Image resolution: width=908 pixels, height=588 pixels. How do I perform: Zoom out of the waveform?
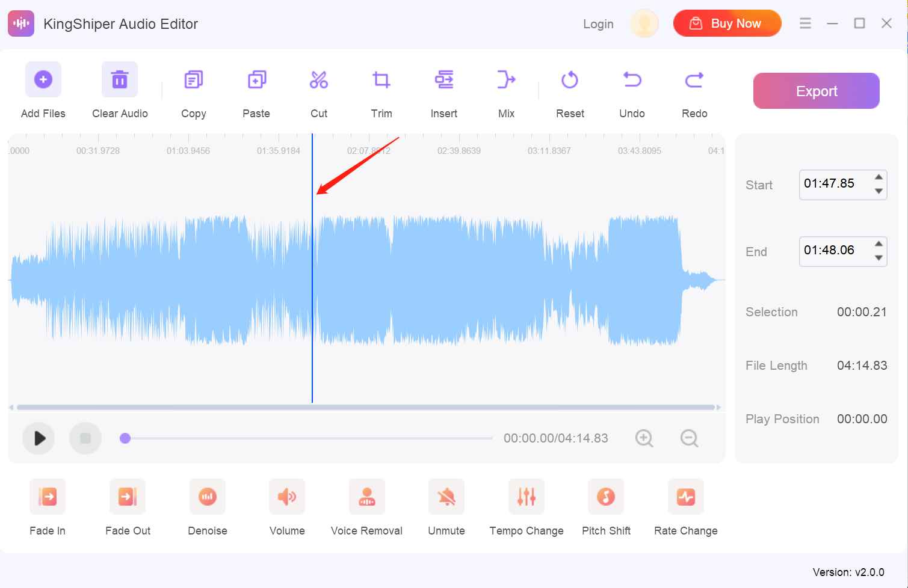[690, 438]
